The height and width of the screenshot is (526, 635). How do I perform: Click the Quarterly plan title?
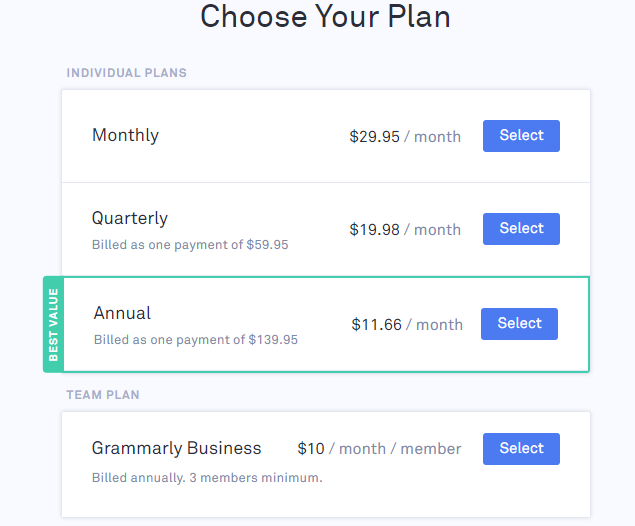[130, 218]
